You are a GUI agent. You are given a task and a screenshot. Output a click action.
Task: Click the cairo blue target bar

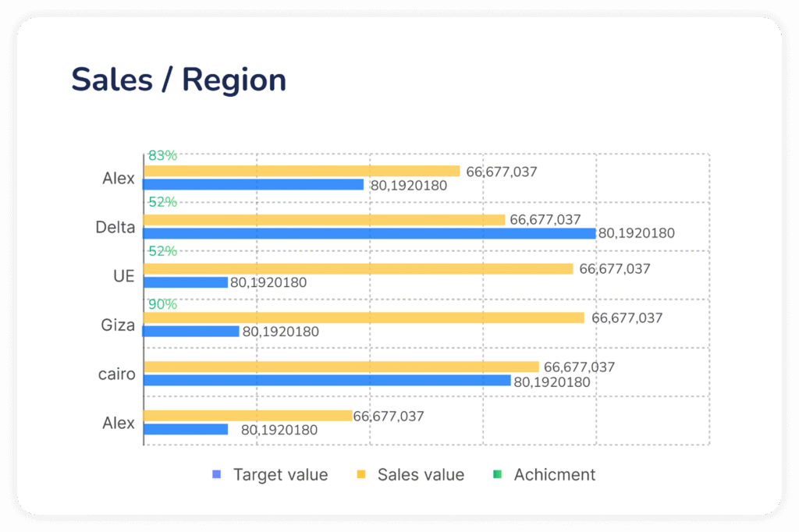click(327, 381)
